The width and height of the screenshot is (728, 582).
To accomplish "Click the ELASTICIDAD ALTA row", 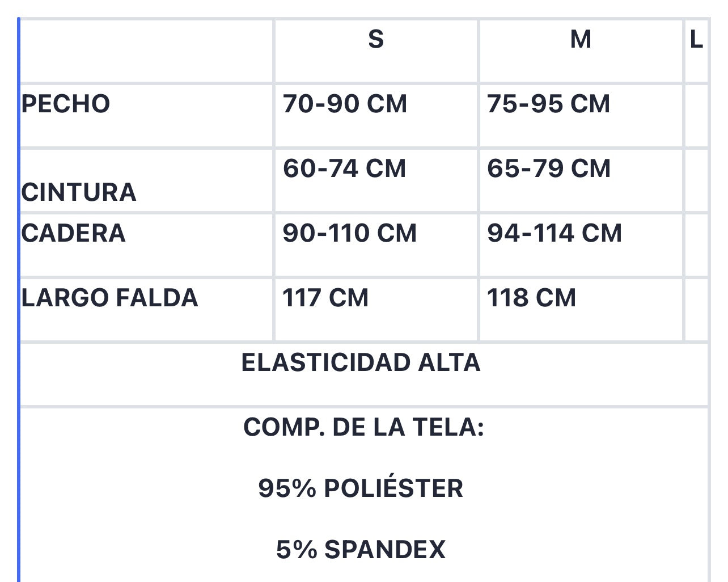I will pyautogui.click(x=363, y=374).
